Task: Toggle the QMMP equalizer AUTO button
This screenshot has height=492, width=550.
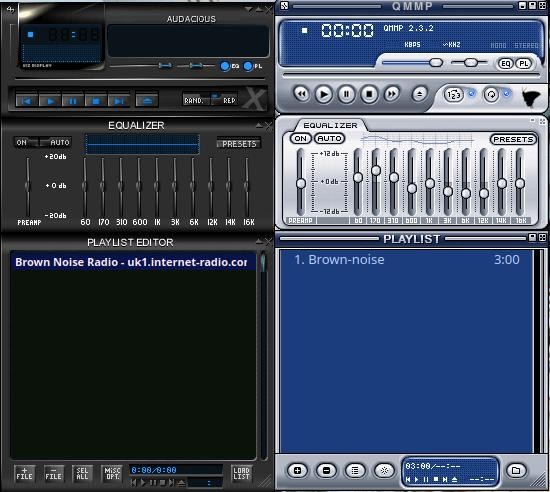Action: pyautogui.click(x=329, y=139)
